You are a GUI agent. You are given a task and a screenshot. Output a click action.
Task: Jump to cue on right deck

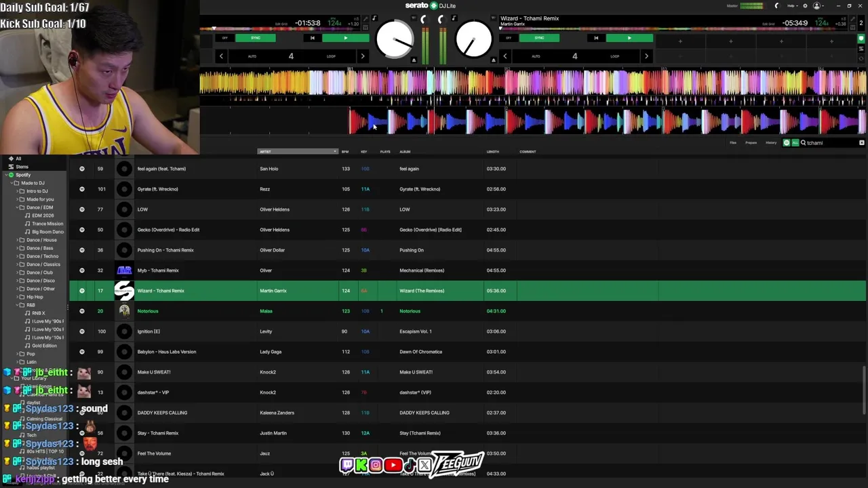point(596,38)
